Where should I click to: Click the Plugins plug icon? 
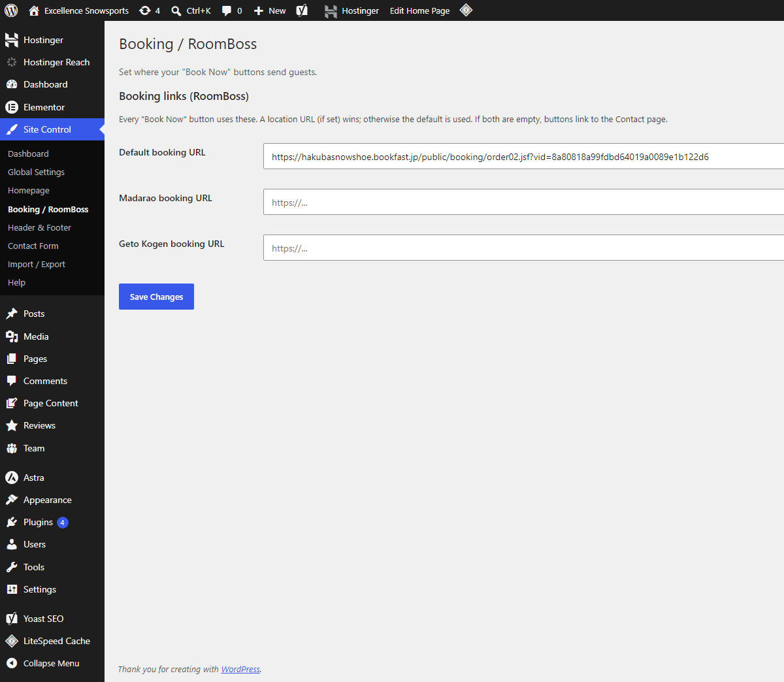coord(12,522)
